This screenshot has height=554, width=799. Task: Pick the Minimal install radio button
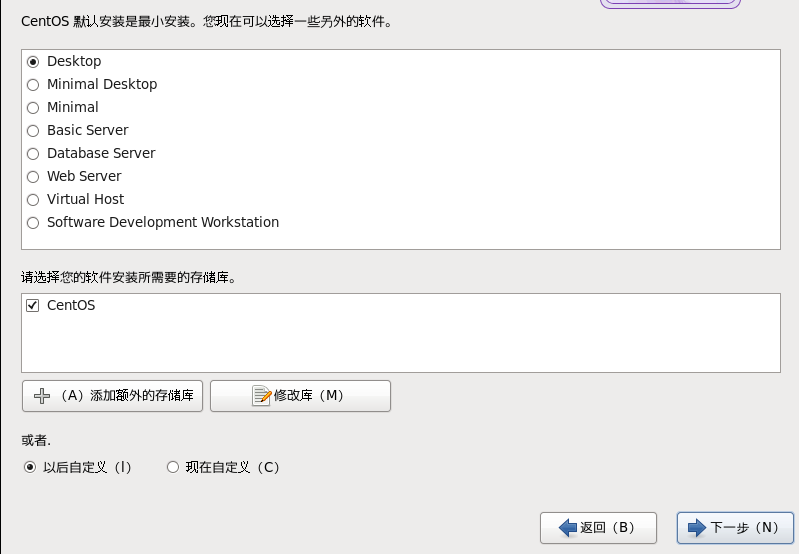click(33, 108)
